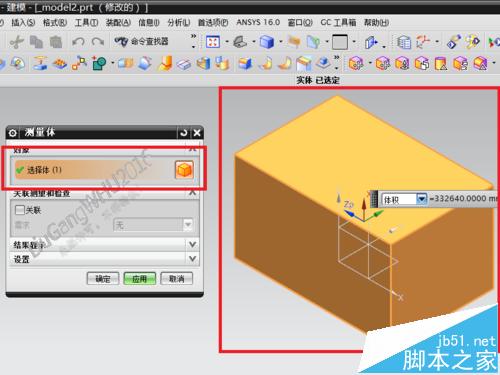Click the Copy icon in the toolbar
The height and width of the screenshot is (375, 500).
[36, 42]
